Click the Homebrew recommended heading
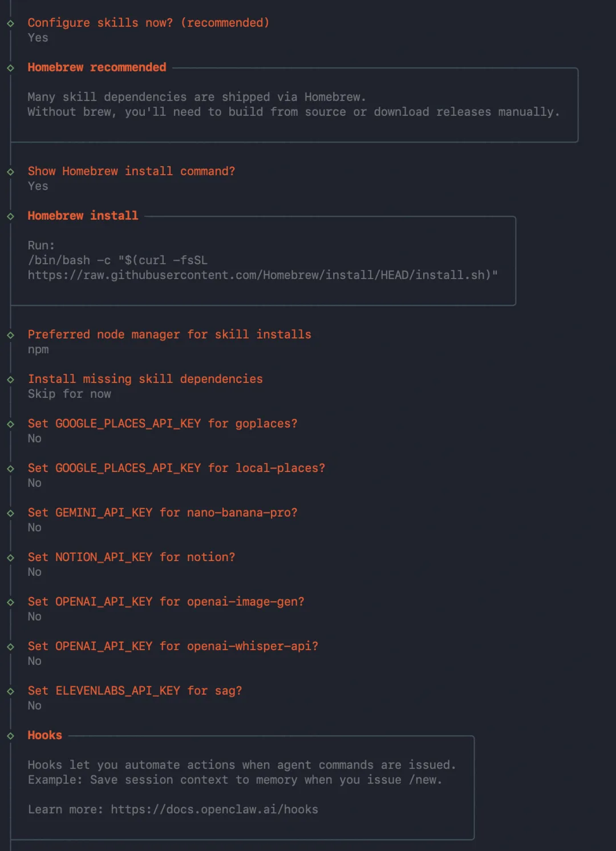Screen dimensions: 616x851 [97, 67]
